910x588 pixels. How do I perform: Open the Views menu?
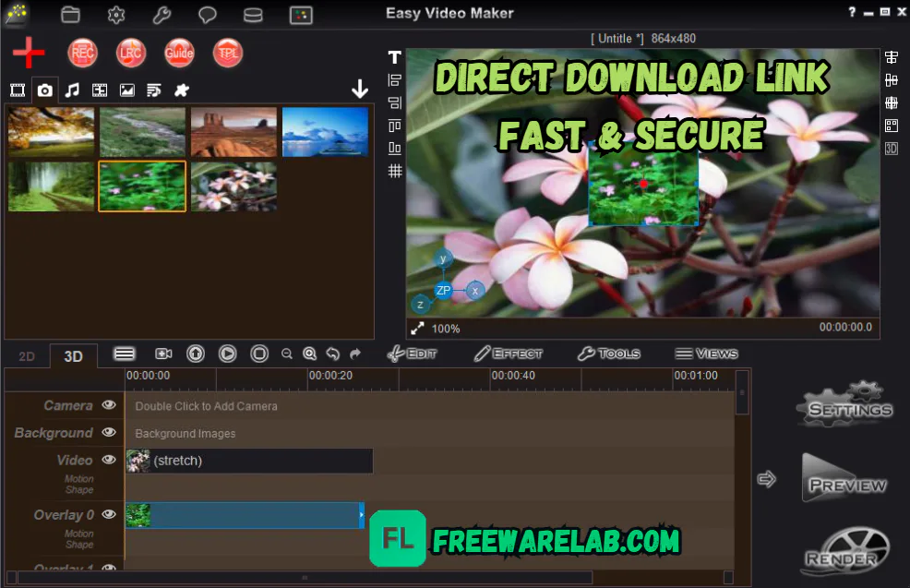706,354
